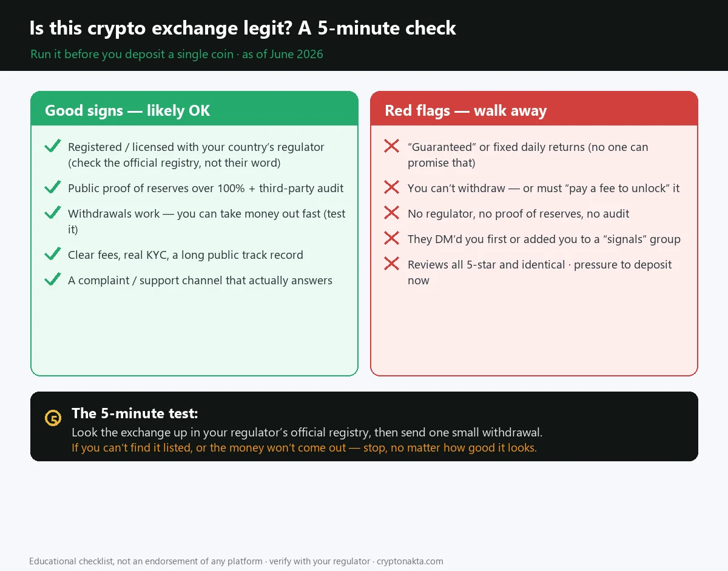Image resolution: width=728 pixels, height=571 pixels.
Task: Click the green check beside Withdrawals work
Action: [x=53, y=213]
